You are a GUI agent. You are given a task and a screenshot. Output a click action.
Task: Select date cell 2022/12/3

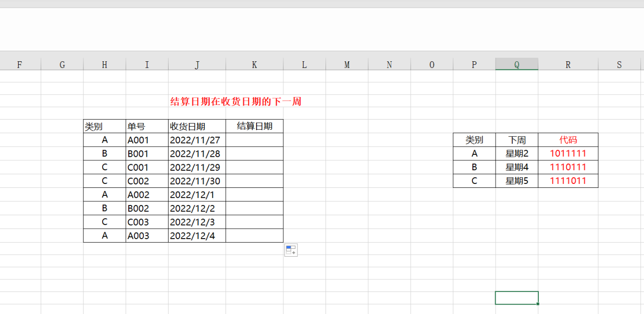pos(197,222)
